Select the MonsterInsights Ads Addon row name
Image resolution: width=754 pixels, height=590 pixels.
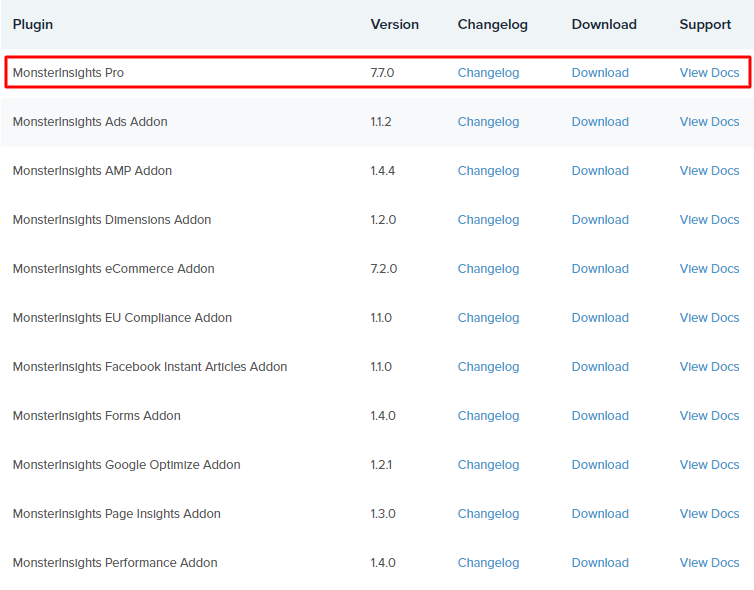90,122
